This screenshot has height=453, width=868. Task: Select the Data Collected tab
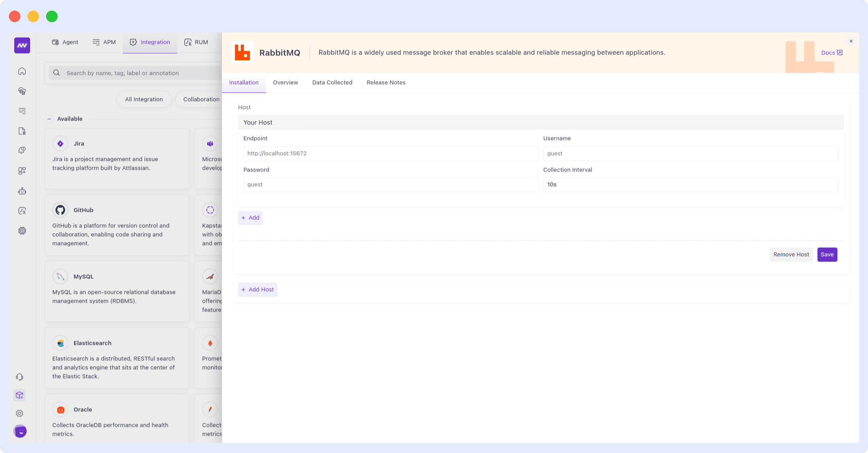(x=332, y=82)
